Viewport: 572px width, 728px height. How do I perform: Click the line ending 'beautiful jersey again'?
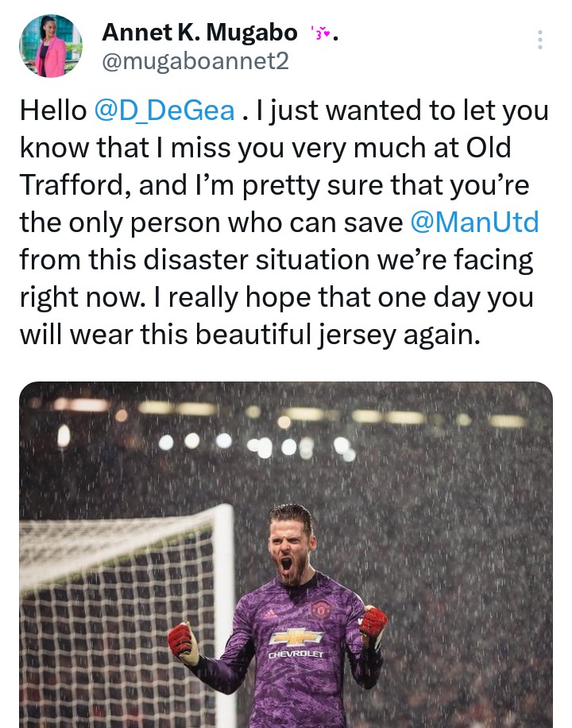click(x=249, y=334)
